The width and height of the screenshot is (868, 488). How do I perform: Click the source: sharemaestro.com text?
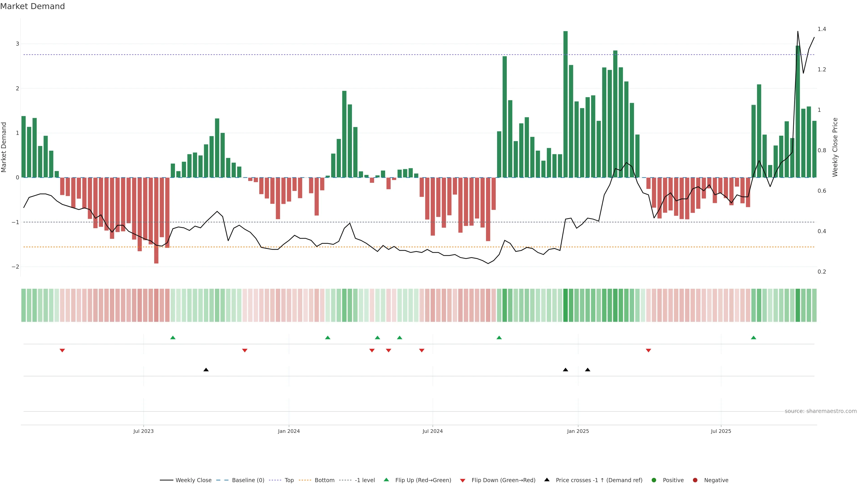[x=821, y=411]
